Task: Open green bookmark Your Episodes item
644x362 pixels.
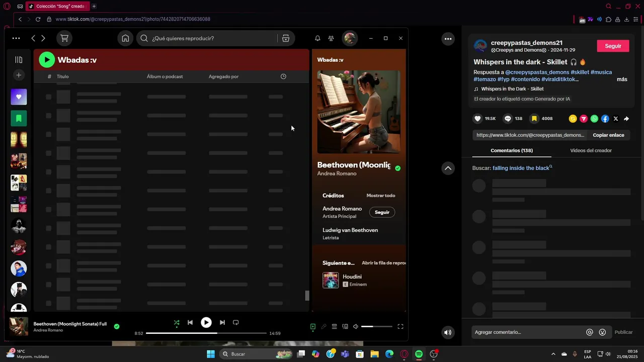Action: pyautogui.click(x=19, y=118)
